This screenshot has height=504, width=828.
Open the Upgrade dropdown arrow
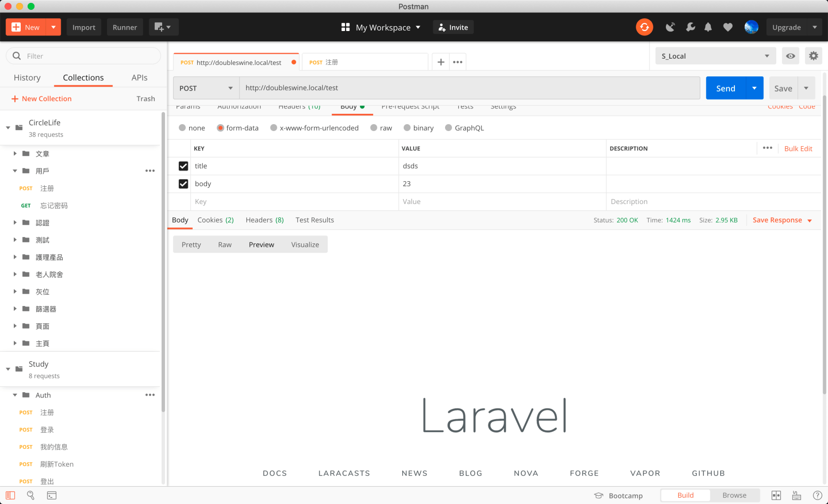[x=815, y=27]
